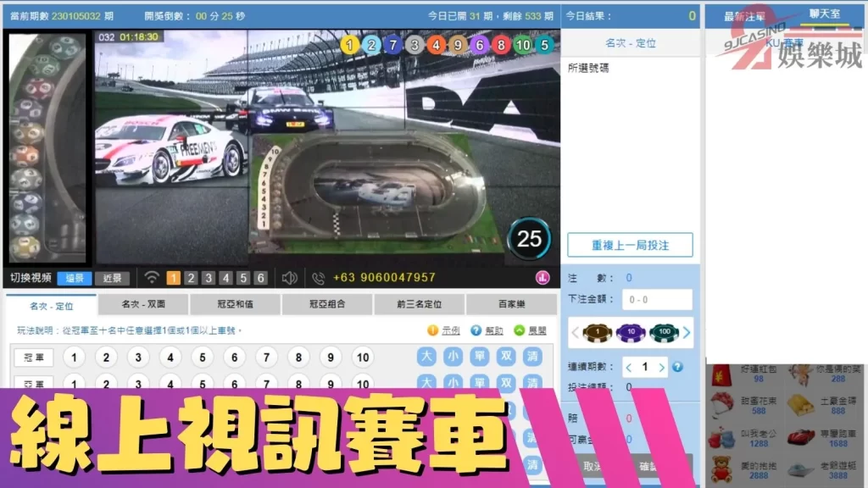Click the 重複上一局投注 button
Screen dimensions: 868x488
point(629,244)
